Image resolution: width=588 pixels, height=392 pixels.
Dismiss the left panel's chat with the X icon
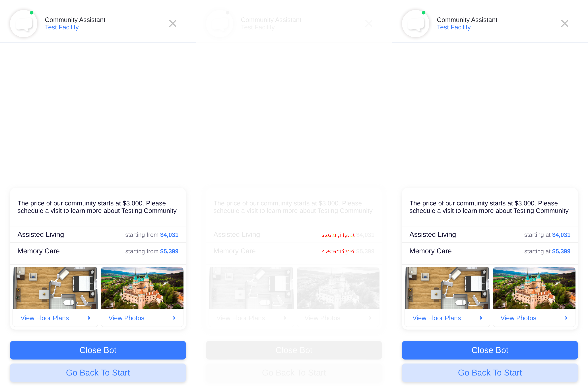point(173,24)
